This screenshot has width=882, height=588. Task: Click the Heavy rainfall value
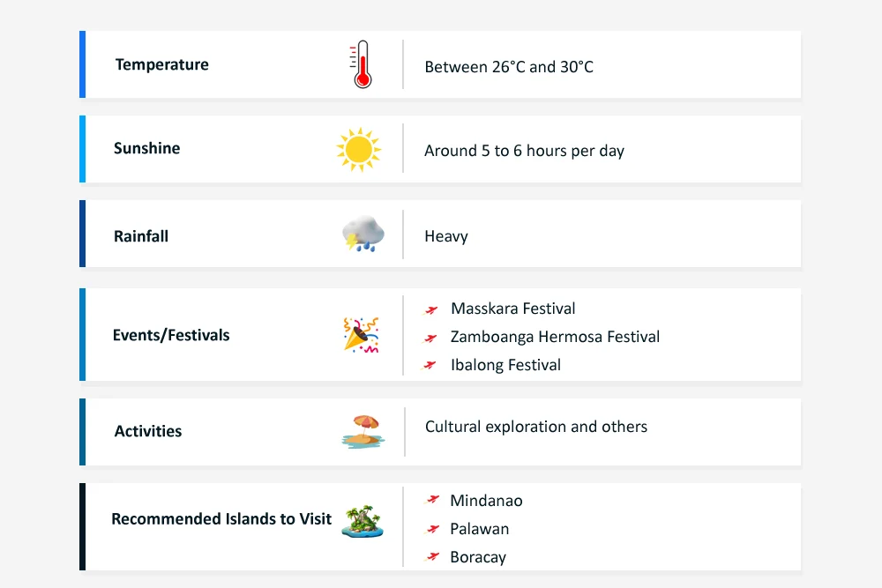[x=446, y=236]
